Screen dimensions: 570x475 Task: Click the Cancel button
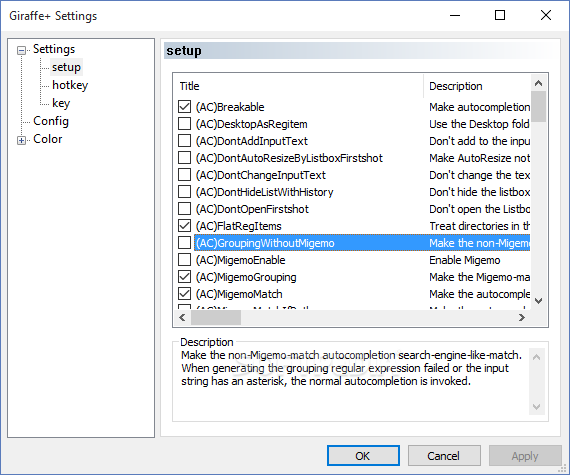(444, 456)
